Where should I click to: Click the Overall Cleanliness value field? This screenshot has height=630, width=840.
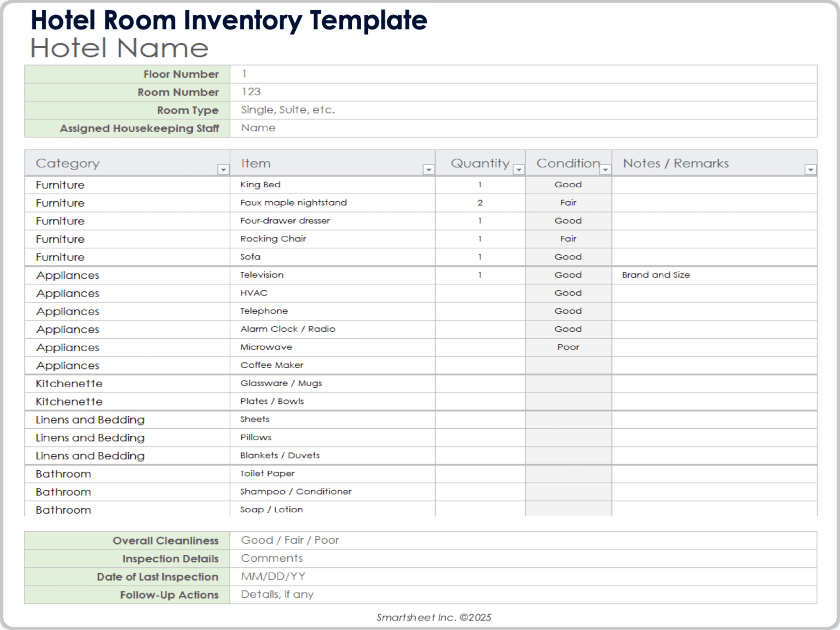tap(523, 540)
